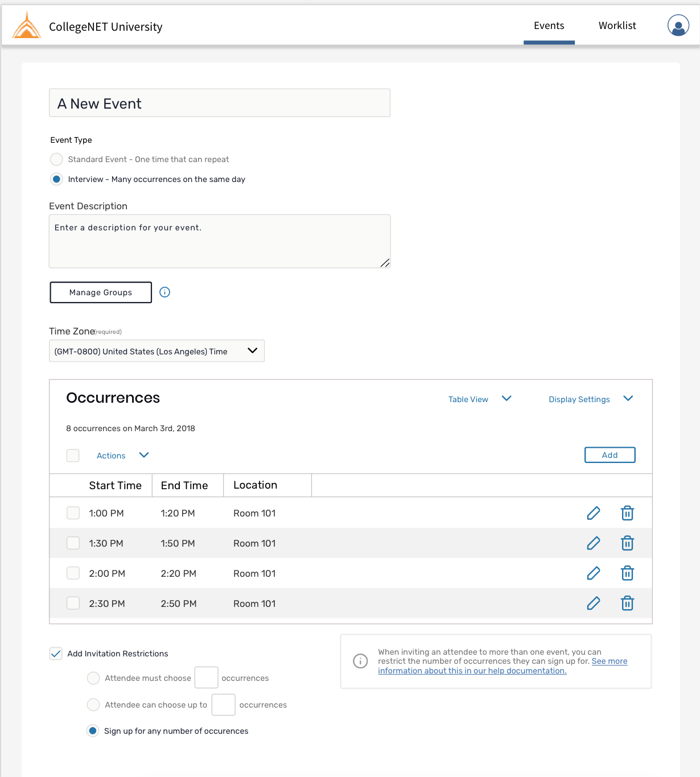Select the Standard Event radio button
Viewport: 700px width, 777px height.
click(x=56, y=159)
